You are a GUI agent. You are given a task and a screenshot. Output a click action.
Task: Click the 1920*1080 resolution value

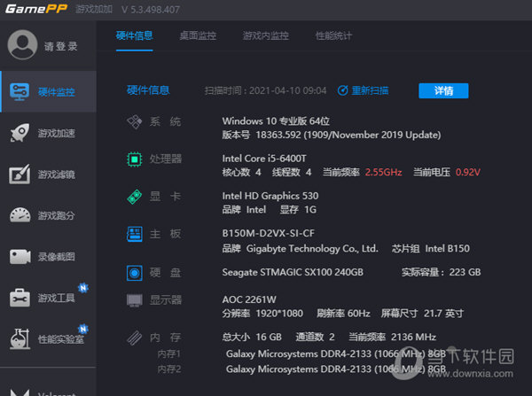pyautogui.click(x=279, y=314)
